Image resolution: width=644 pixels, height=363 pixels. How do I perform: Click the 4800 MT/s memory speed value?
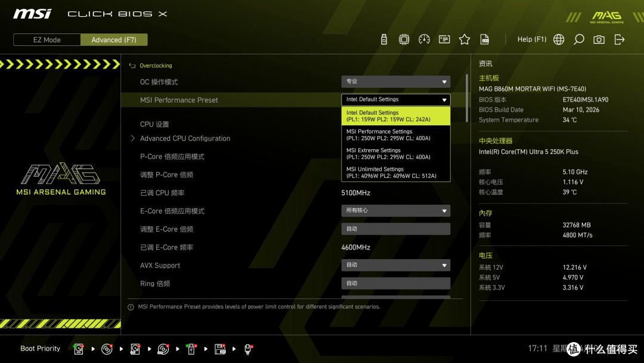[x=577, y=235]
